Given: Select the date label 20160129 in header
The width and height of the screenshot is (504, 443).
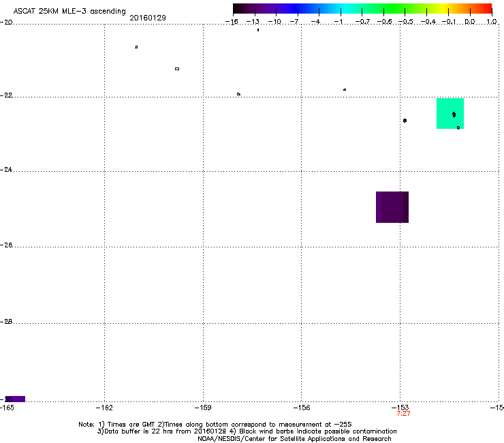Looking at the screenshot, I should [148, 18].
